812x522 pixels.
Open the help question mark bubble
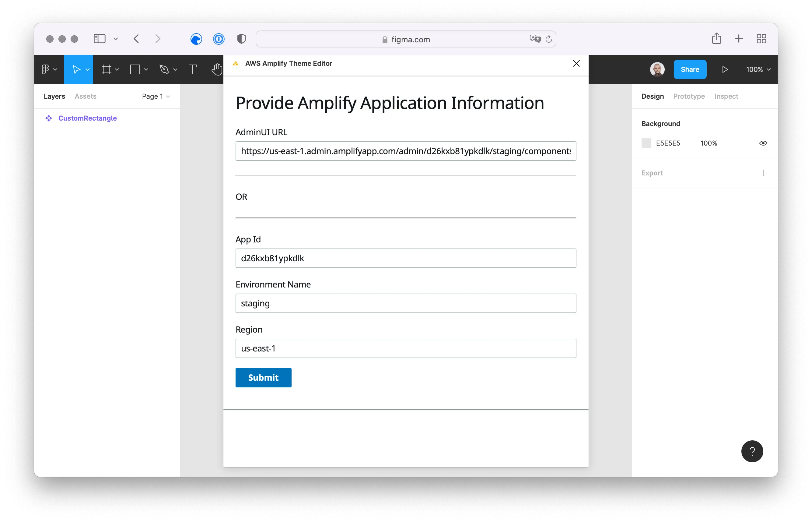752,451
